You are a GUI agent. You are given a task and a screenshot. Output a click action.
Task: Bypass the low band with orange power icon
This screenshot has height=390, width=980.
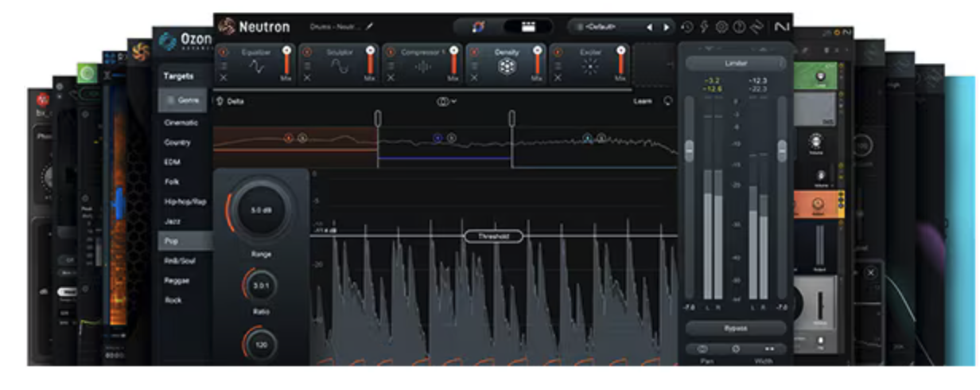tap(289, 138)
